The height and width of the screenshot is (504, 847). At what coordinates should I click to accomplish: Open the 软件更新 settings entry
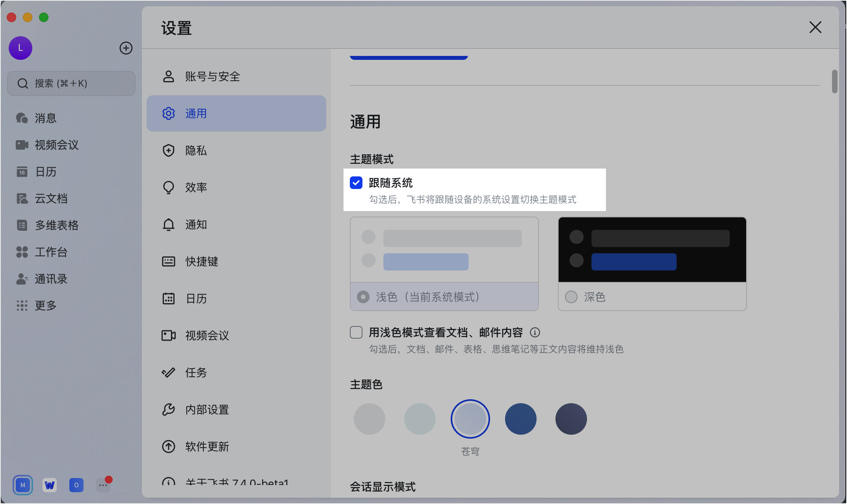click(207, 446)
